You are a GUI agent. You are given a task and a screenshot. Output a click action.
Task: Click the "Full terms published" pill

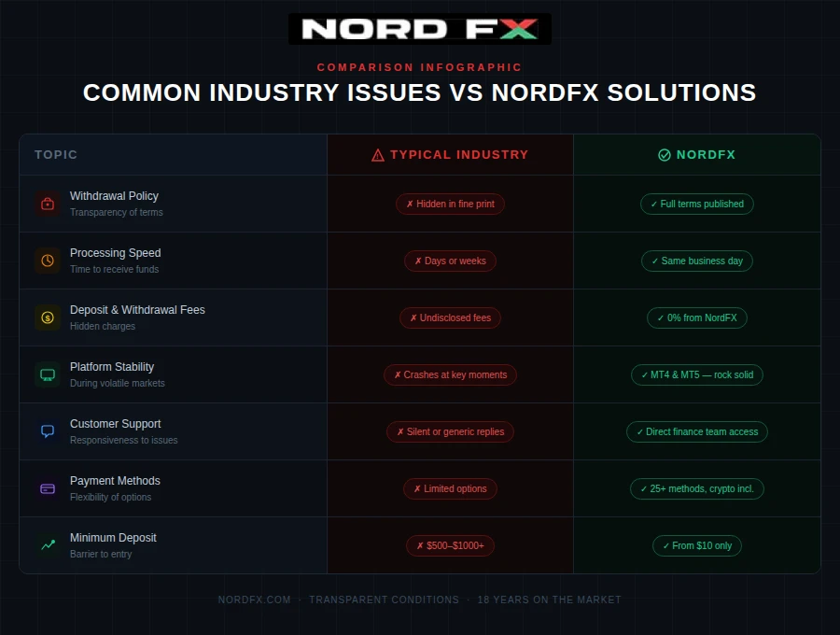696,204
